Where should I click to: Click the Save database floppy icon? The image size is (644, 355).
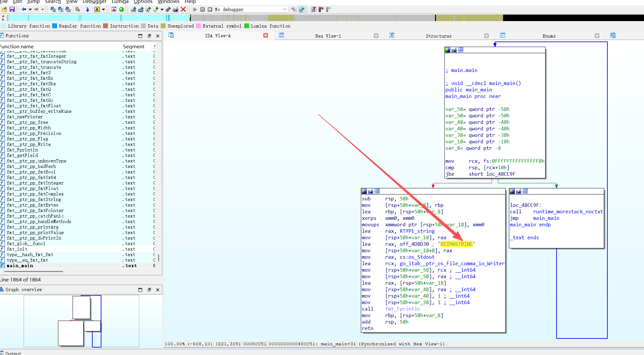[x=12, y=9]
